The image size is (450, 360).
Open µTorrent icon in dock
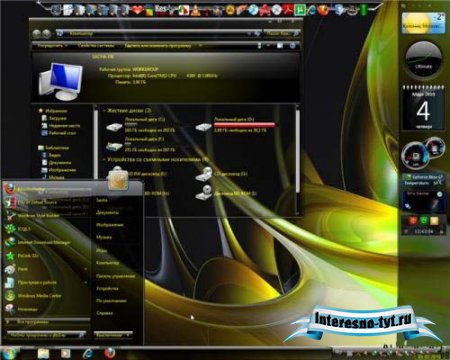[299, 10]
